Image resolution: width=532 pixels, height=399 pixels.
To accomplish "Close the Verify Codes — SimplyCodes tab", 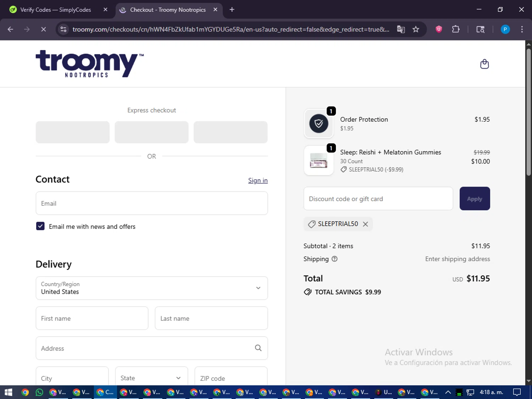I will pyautogui.click(x=105, y=10).
